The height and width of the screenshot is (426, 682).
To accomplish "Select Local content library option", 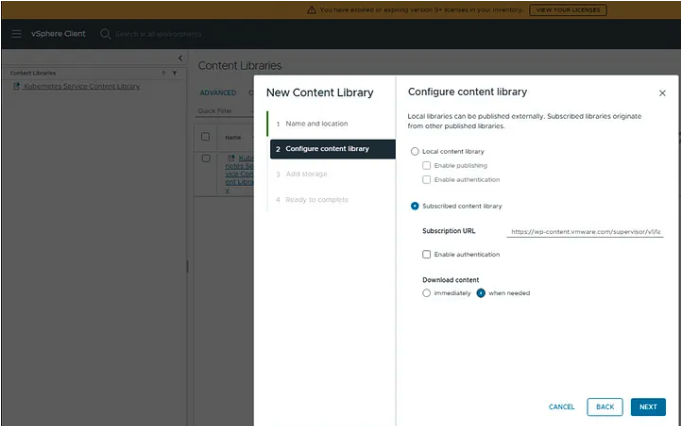I will click(x=415, y=151).
